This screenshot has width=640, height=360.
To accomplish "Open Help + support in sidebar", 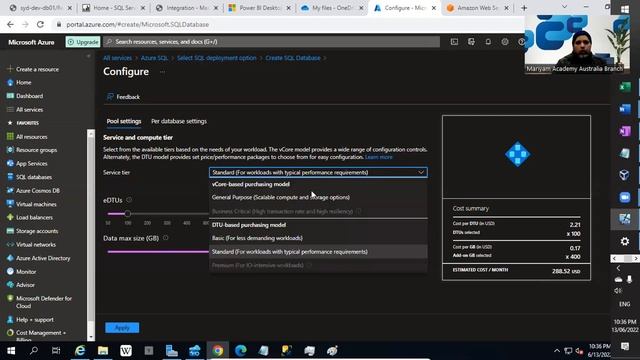I will point(34,320).
